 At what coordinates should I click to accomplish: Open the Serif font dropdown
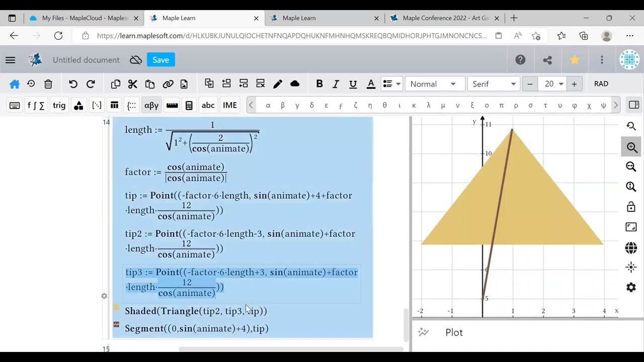coord(494,84)
